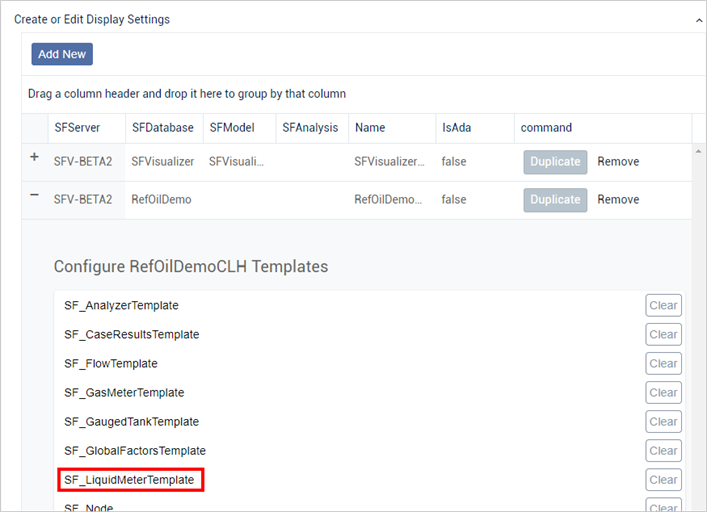
Task: Clear the SF_GasMeterTemplate template
Action: 663,393
